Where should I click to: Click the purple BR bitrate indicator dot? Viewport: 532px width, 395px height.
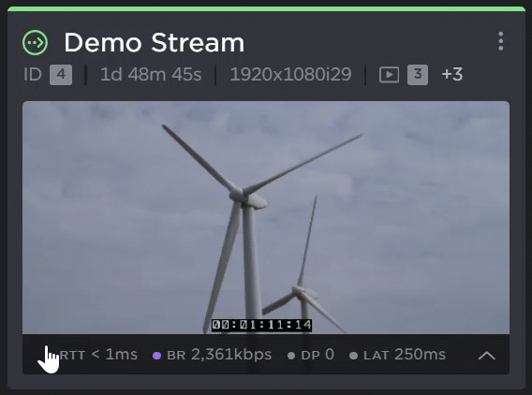(x=156, y=356)
